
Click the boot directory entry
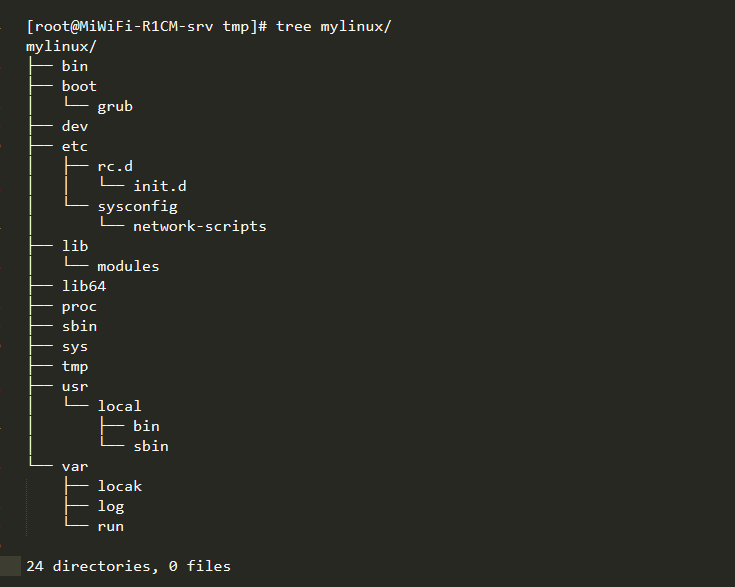click(79, 86)
